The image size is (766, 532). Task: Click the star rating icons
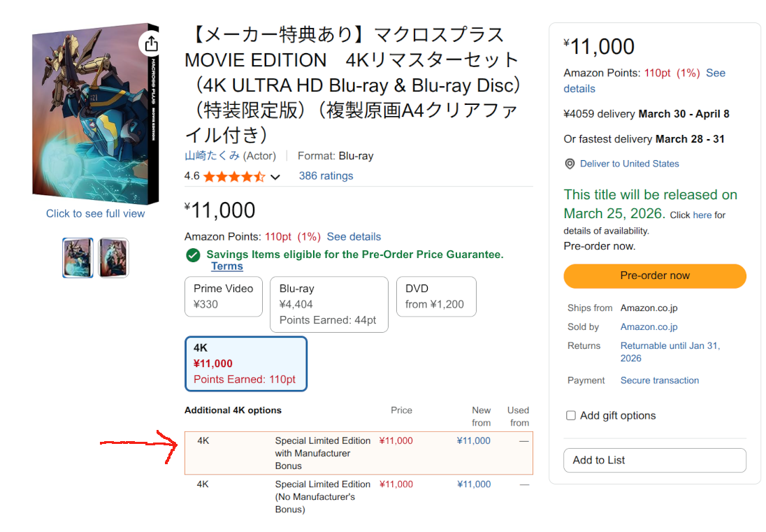(234, 176)
